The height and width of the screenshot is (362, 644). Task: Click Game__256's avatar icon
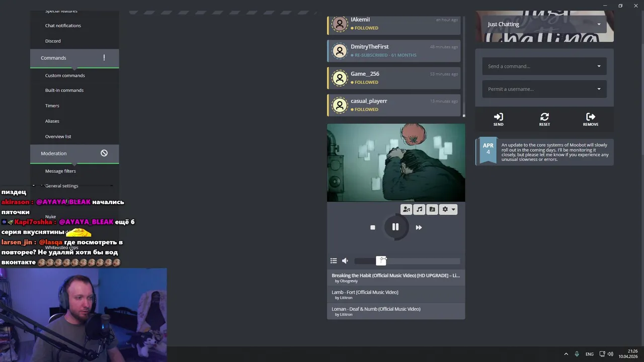tap(340, 78)
